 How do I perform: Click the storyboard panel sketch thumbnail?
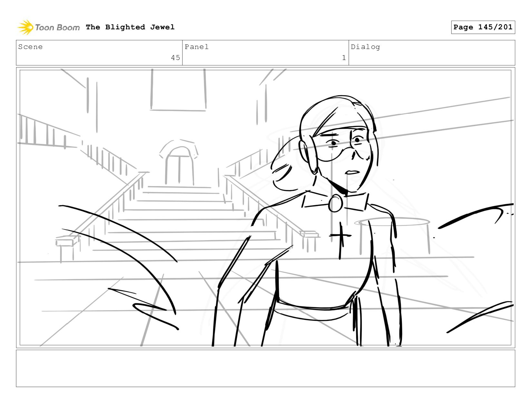point(265,208)
